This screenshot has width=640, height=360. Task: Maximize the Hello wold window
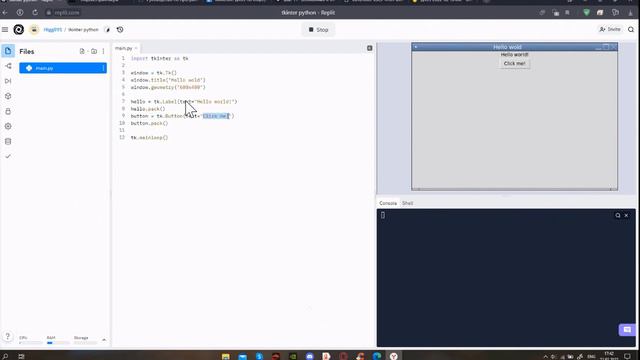tap(606, 47)
